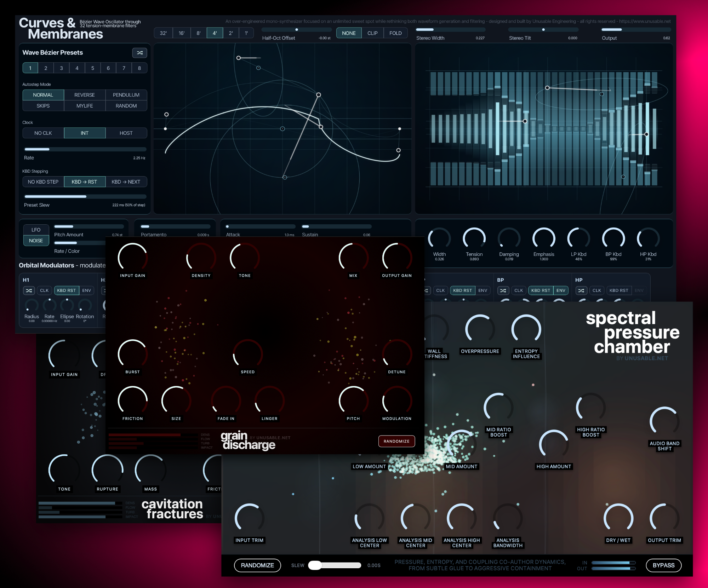
Task: Click the Output level slider
Action: point(636,30)
